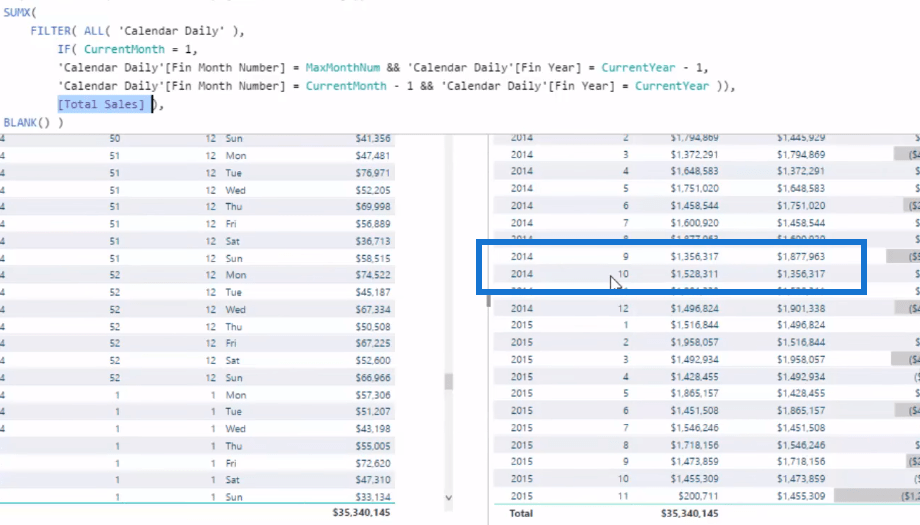Select $1,648,583 in the 2014 month 4 row
Screen dimensions: 920x525
click(695, 171)
